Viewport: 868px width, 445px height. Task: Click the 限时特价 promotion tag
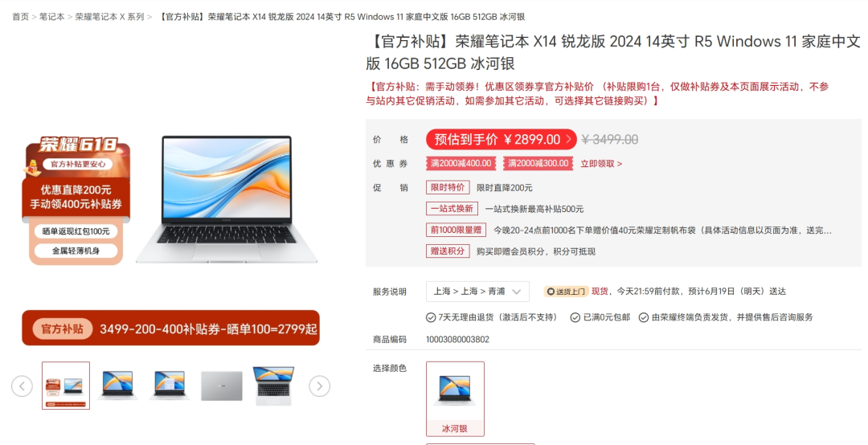coord(448,187)
